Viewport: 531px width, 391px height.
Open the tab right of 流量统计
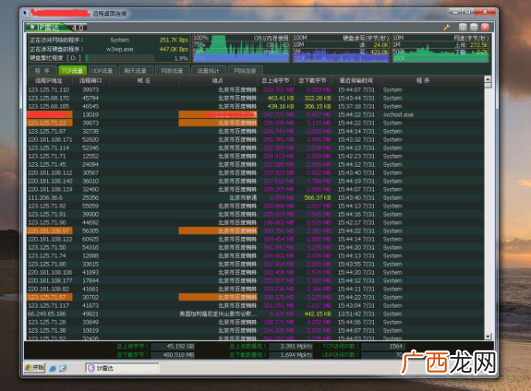click(x=245, y=71)
